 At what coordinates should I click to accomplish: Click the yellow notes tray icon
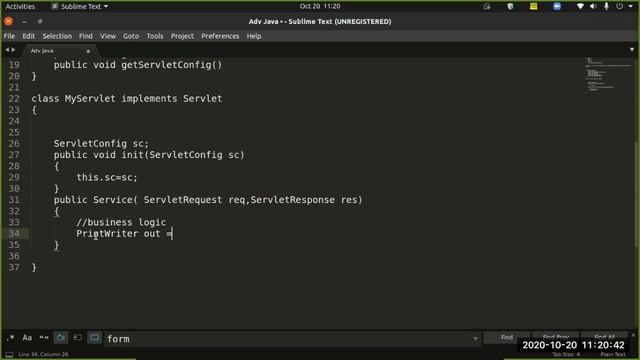[x=533, y=6]
